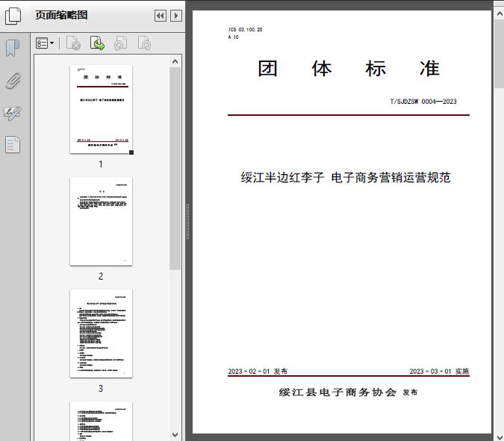504x441 pixels.
Task: Click the delete pages icon
Action: pyautogui.click(x=73, y=43)
